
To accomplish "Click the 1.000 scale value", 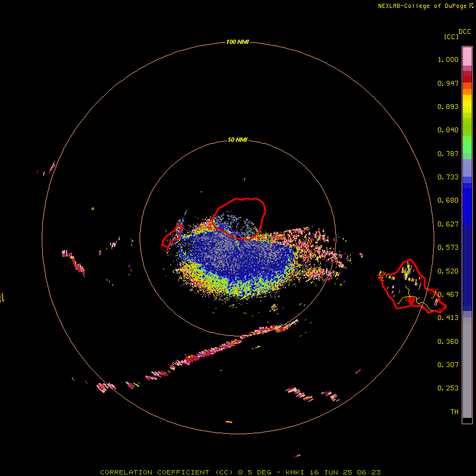I will pos(448,59).
